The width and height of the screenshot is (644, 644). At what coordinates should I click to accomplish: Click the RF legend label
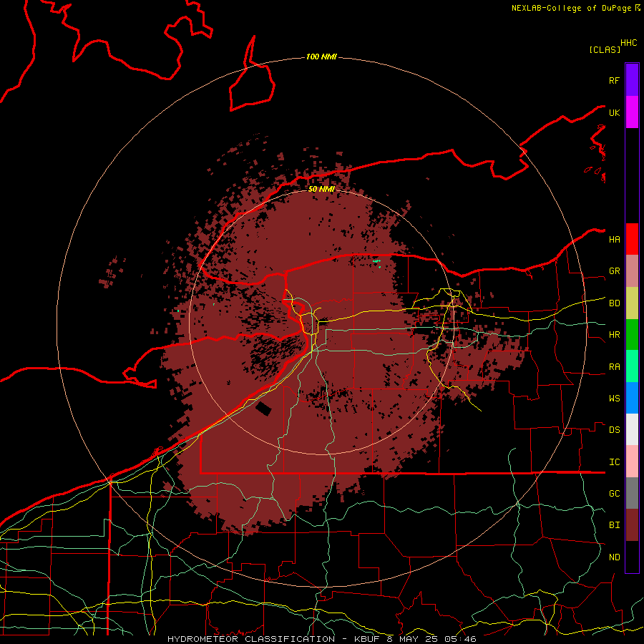[x=614, y=80]
